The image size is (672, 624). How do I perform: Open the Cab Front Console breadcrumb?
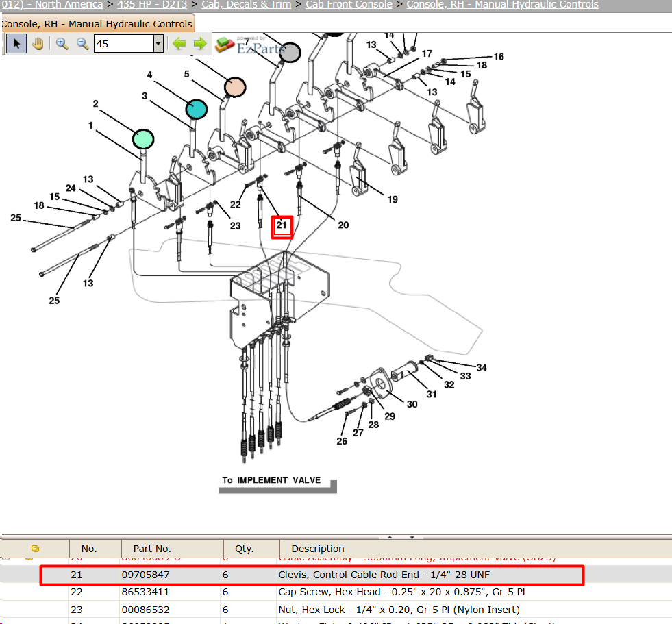tap(349, 4)
